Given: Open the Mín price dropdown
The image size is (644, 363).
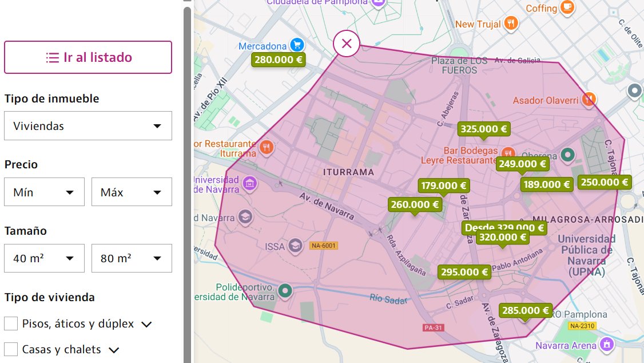Looking at the screenshot, I should (44, 192).
